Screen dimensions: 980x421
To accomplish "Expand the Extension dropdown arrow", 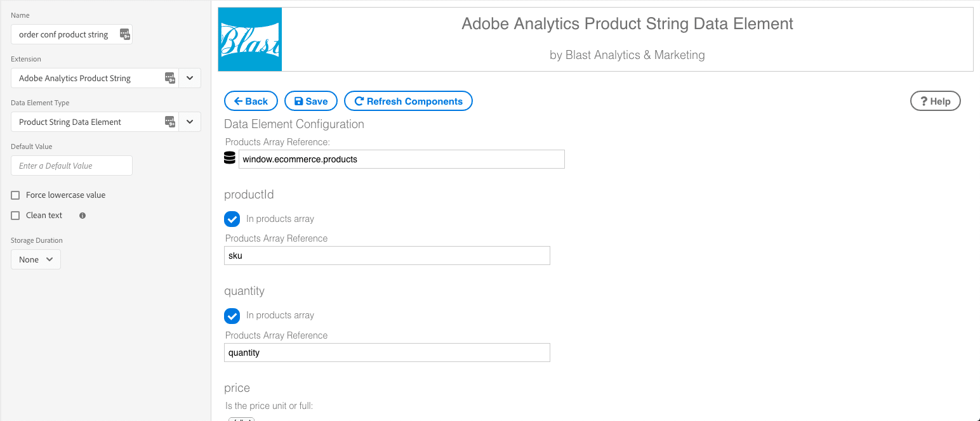I will (190, 78).
